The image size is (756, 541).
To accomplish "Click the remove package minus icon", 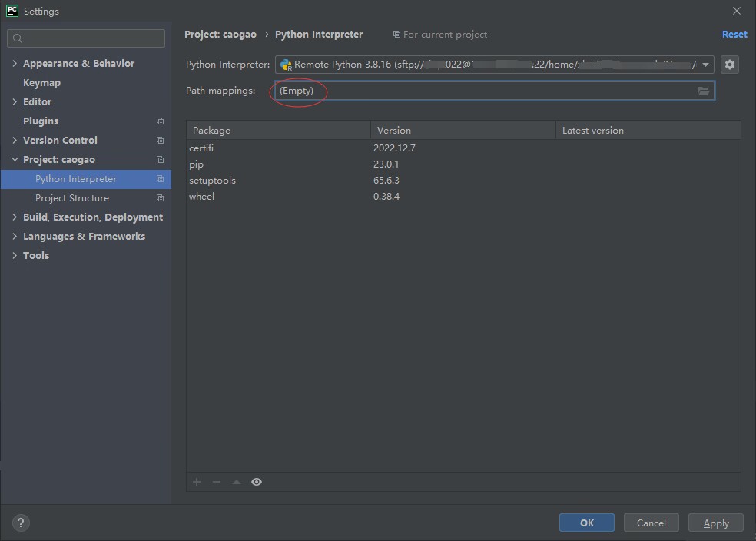I will (217, 482).
